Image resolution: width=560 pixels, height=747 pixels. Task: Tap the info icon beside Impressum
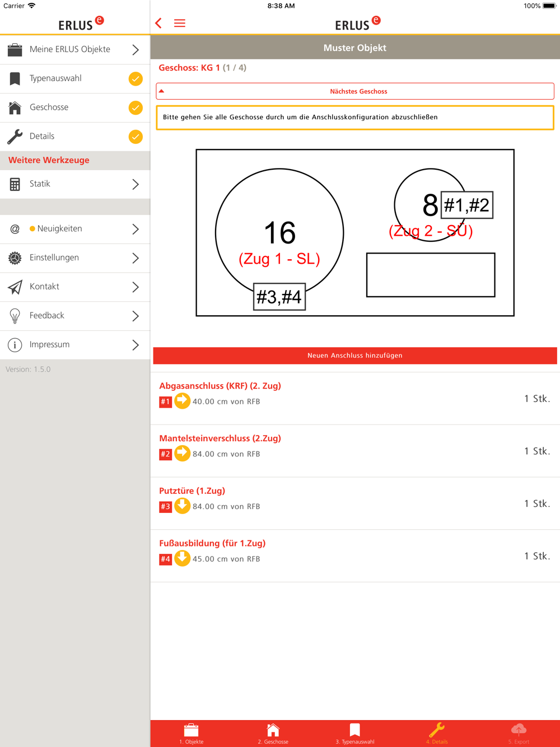click(15, 345)
